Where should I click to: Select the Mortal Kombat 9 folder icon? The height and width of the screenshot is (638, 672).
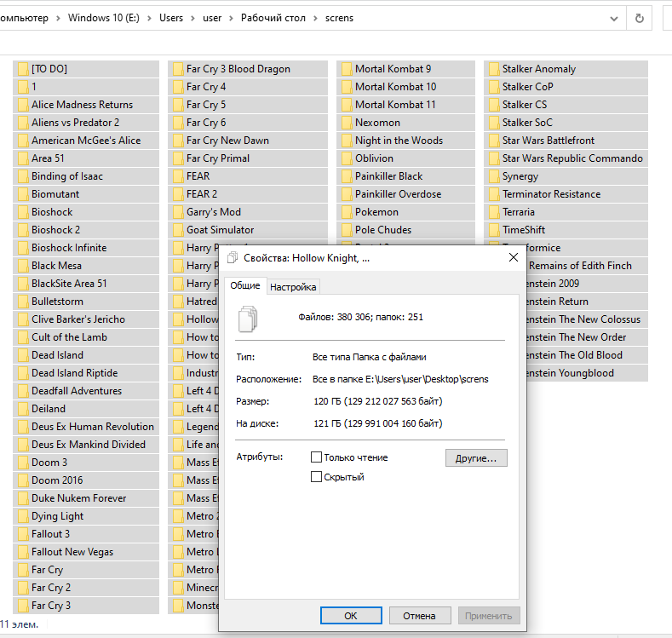347,69
